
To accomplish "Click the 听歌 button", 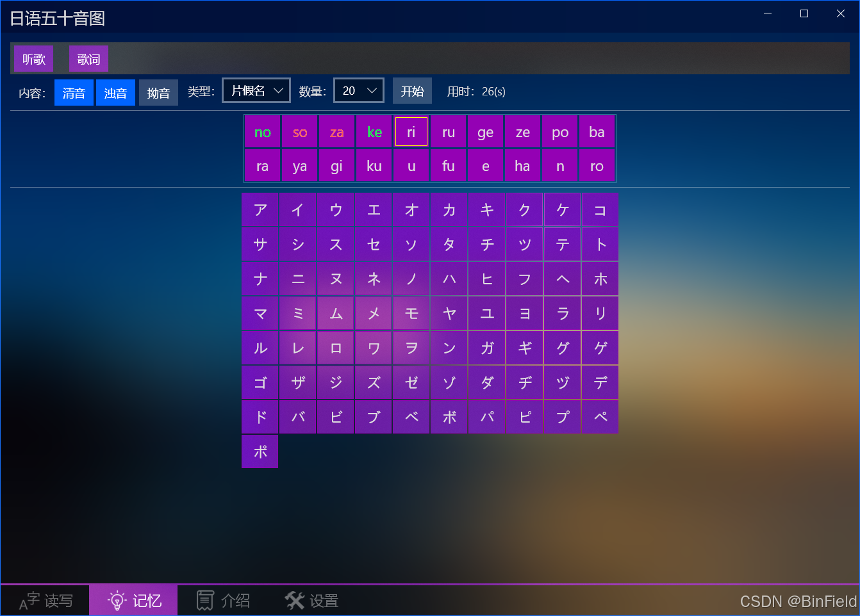I will click(34, 59).
